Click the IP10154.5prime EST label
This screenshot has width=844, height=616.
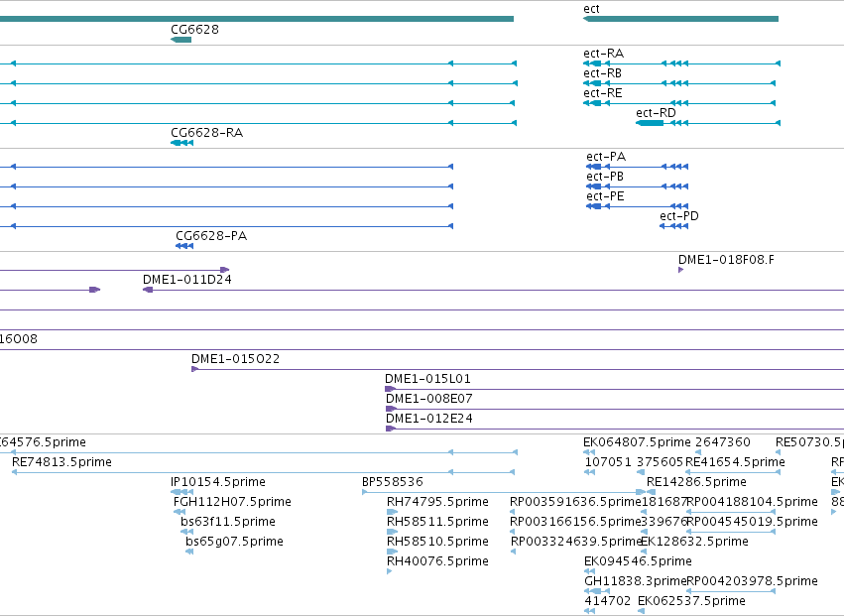click(x=218, y=482)
